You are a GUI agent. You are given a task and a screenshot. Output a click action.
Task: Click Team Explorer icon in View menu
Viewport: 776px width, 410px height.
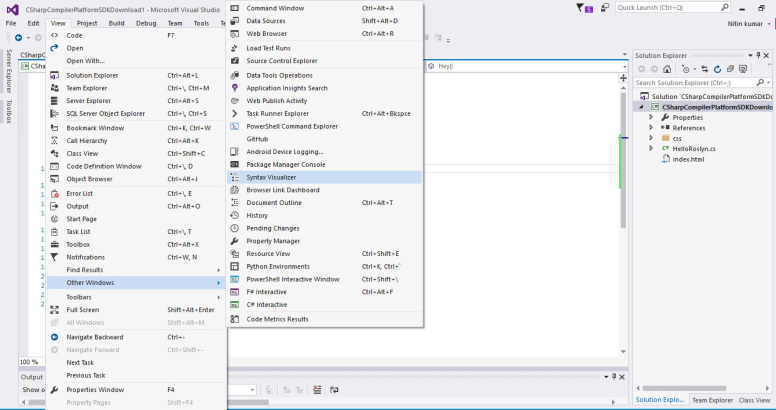pos(54,88)
